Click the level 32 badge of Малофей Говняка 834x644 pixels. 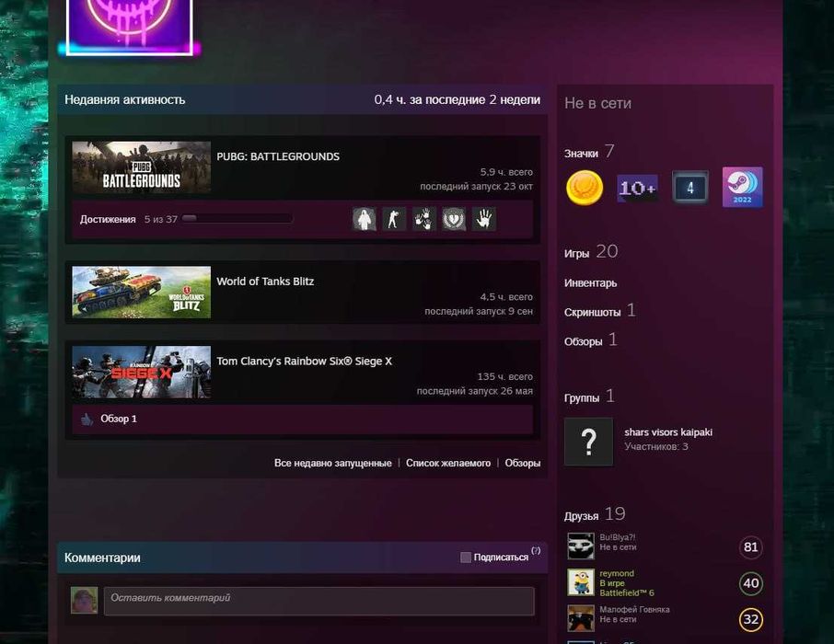(751, 619)
